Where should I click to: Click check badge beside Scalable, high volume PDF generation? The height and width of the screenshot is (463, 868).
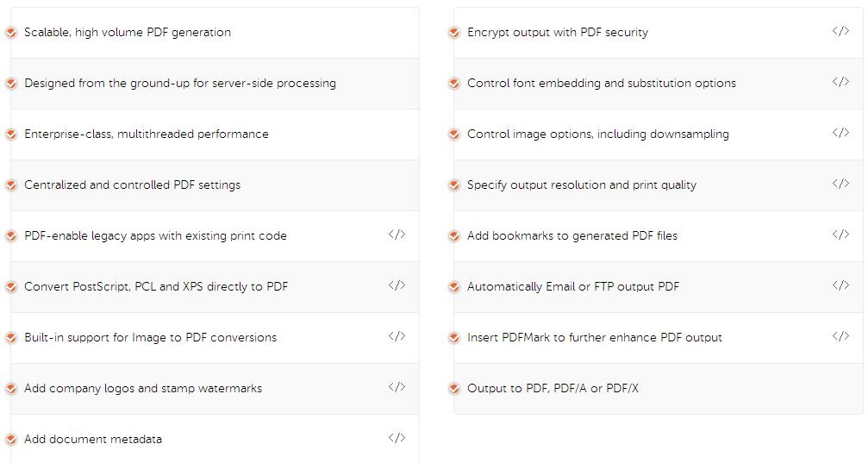click(x=11, y=34)
